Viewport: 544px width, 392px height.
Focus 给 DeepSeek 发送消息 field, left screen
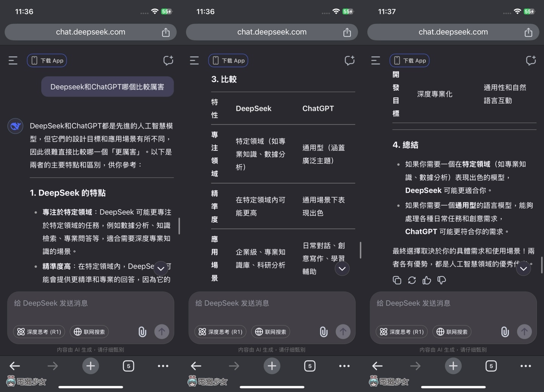(x=91, y=303)
